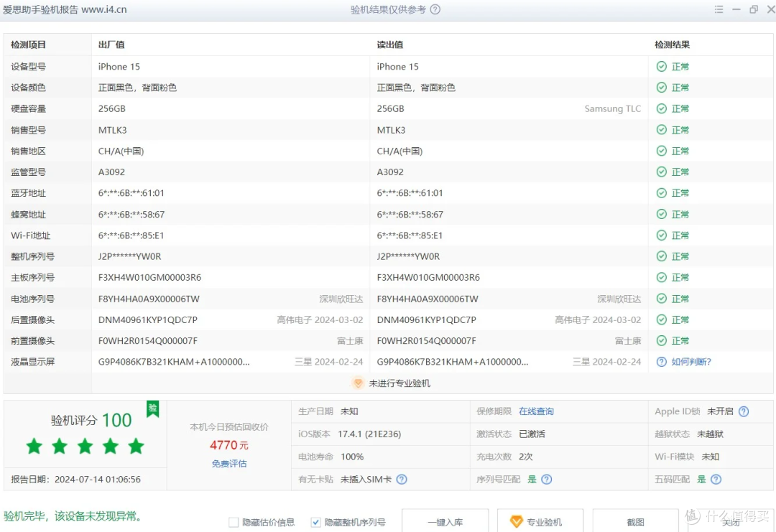Image resolution: width=776 pixels, height=532 pixels.
Task: Click the iOS版本 17.4.1 (21E236) value
Action: [x=369, y=434]
